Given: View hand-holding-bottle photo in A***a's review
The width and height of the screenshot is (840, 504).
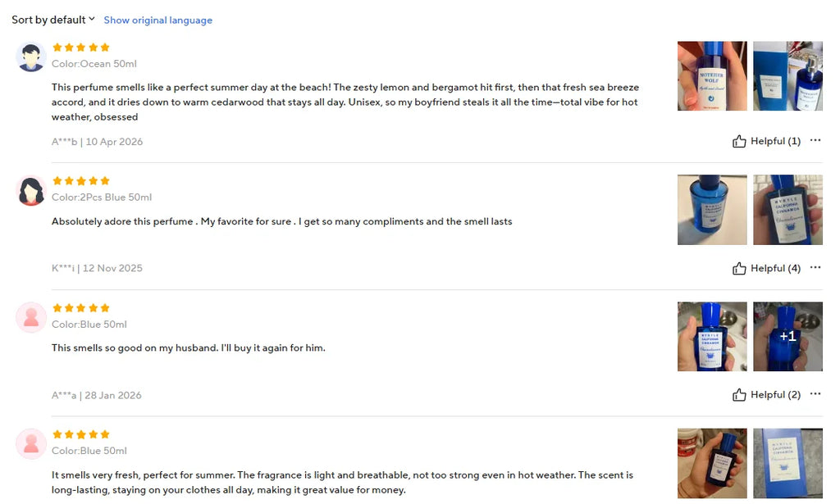Looking at the screenshot, I should 712,337.
